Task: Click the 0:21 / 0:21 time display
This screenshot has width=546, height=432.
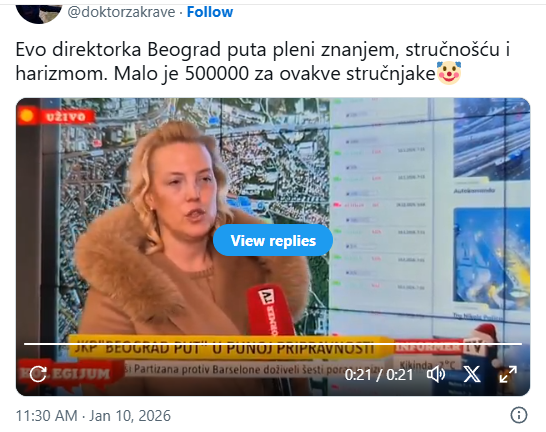Action: coord(379,375)
